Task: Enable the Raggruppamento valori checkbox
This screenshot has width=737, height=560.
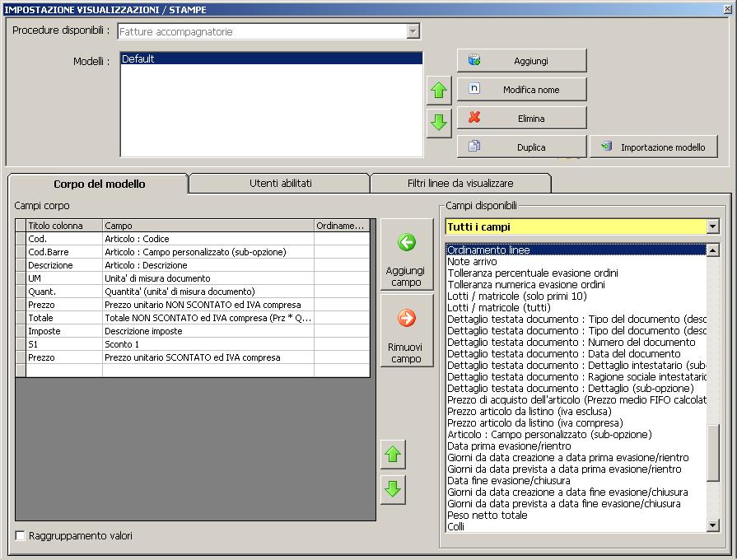Action: pyautogui.click(x=21, y=536)
